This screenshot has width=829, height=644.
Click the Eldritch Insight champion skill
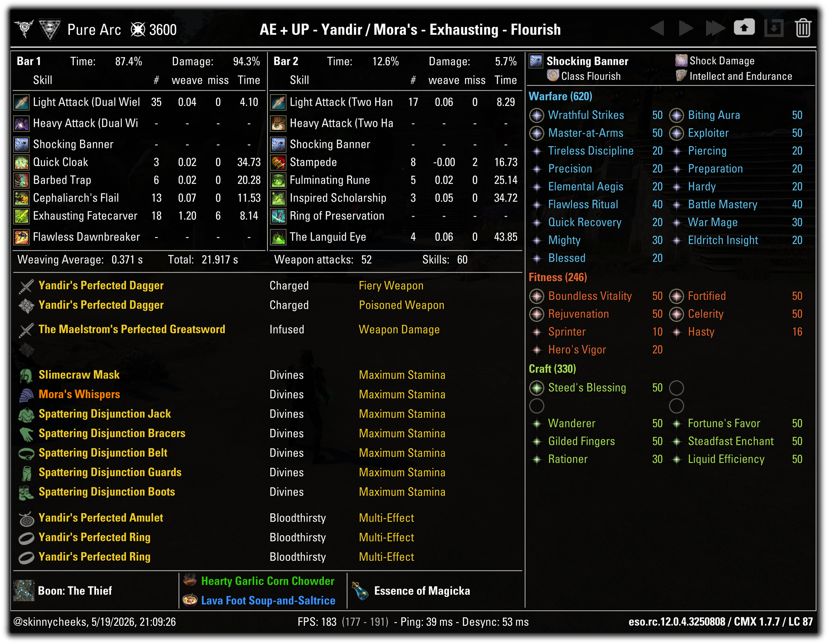coord(723,240)
